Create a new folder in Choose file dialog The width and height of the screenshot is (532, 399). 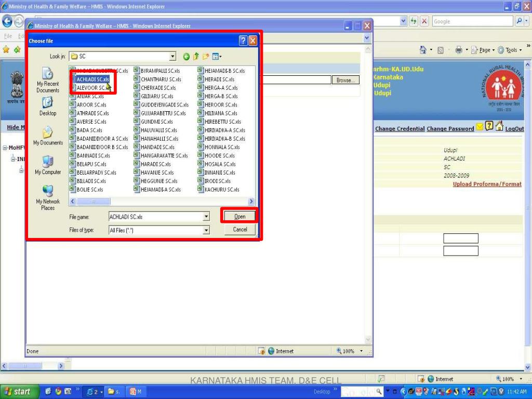(x=206, y=57)
